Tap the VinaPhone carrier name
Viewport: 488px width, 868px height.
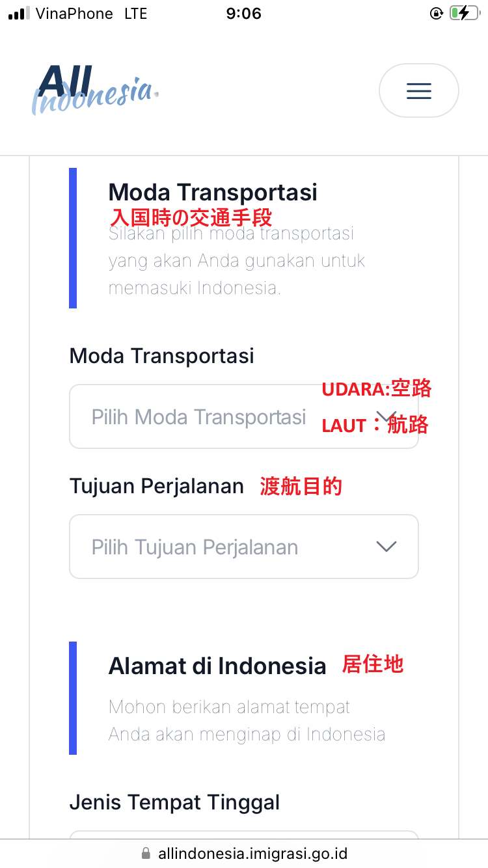click(x=74, y=13)
